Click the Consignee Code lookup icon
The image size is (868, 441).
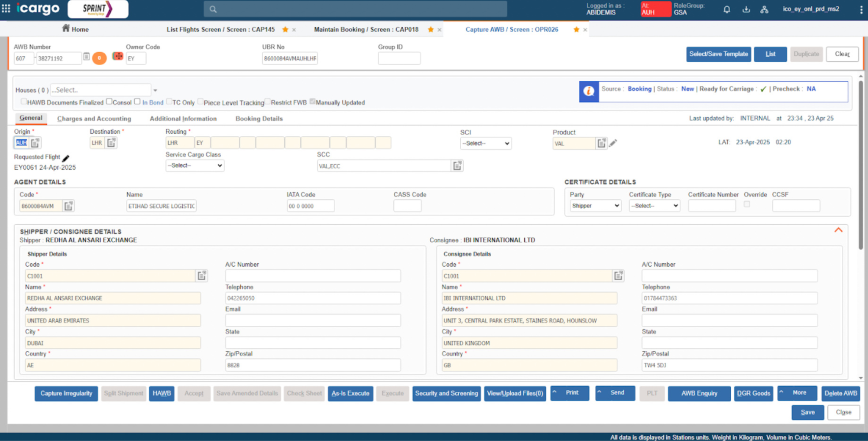(618, 276)
